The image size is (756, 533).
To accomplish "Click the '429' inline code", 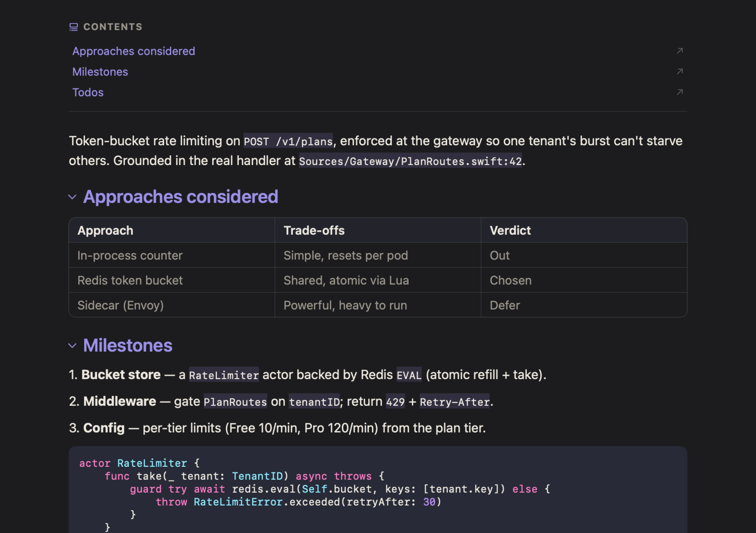I will 395,401.
